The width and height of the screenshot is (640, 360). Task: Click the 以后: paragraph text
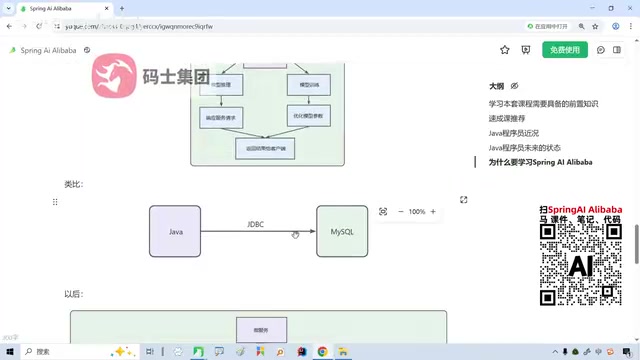74,294
